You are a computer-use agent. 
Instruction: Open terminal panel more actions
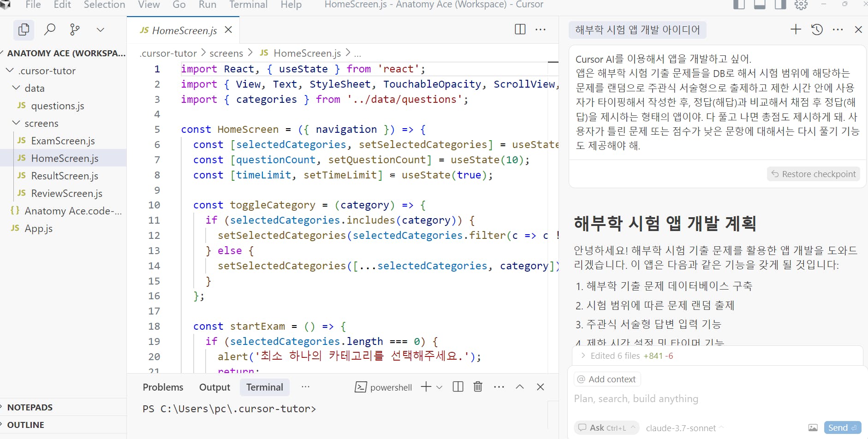coord(499,387)
